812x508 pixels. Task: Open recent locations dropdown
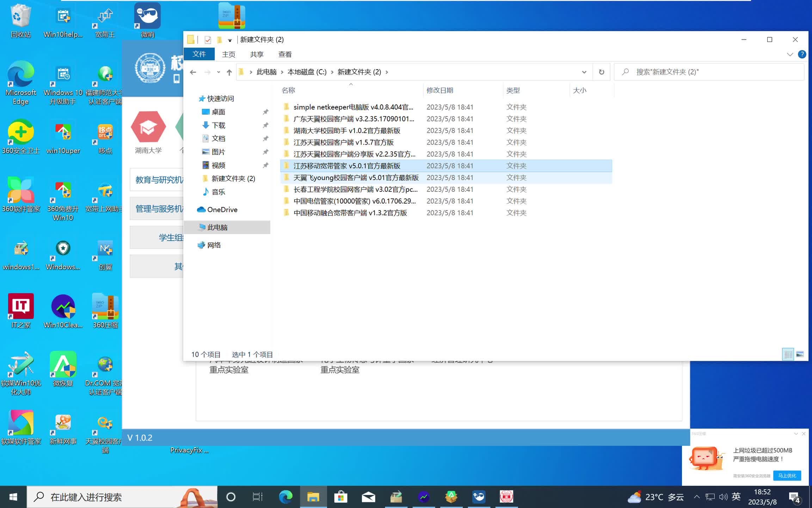click(x=219, y=72)
